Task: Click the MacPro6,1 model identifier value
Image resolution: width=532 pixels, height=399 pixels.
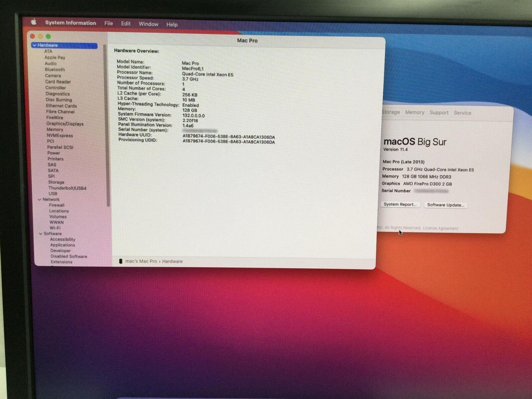Action: click(193, 68)
